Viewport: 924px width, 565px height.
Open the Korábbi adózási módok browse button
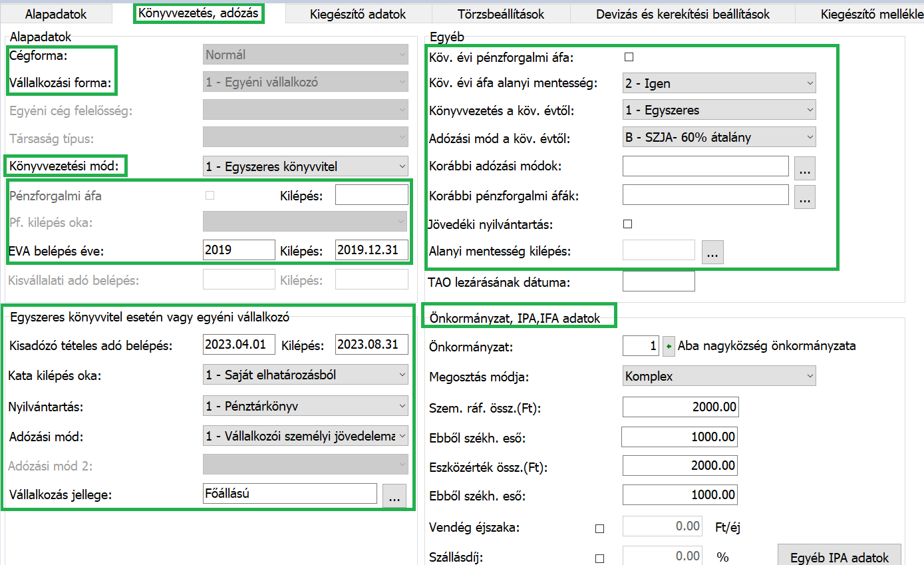805,168
